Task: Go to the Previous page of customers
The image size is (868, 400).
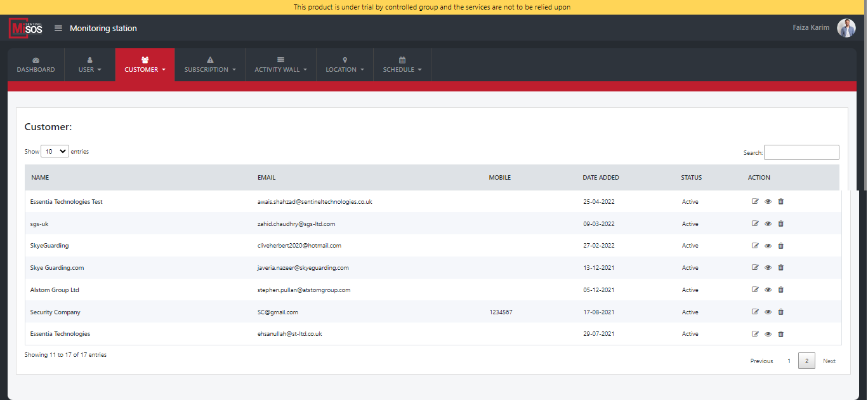Action: 761,361
